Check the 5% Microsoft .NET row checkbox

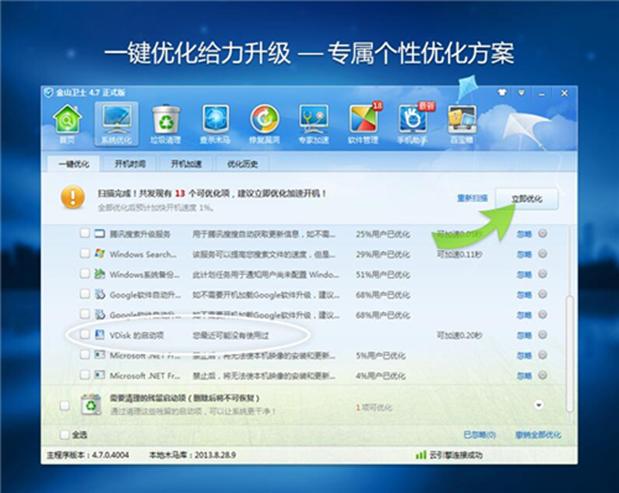(x=85, y=354)
